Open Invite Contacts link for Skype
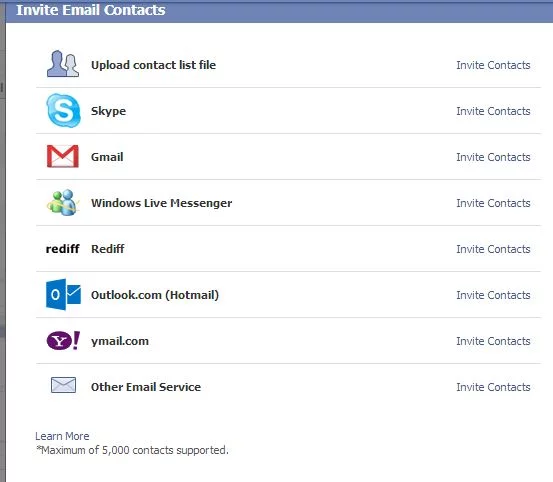Viewport: 553px width, 482px height. tap(493, 111)
